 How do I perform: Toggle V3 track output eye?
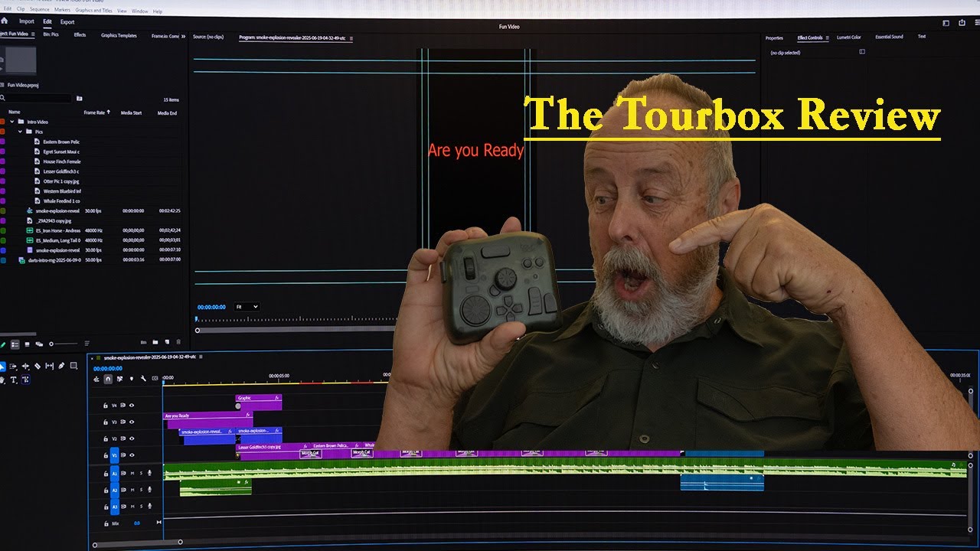click(x=132, y=422)
